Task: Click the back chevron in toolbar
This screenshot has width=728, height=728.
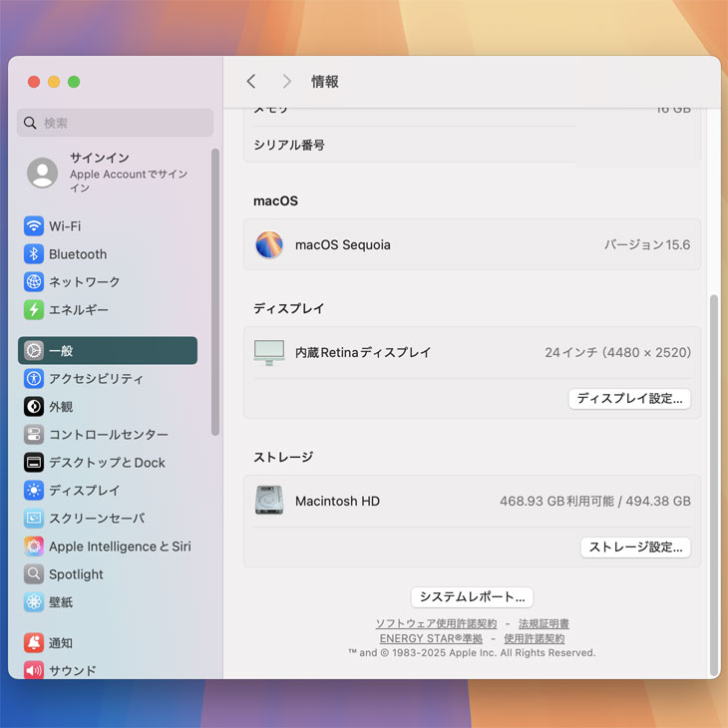Action: point(251,82)
